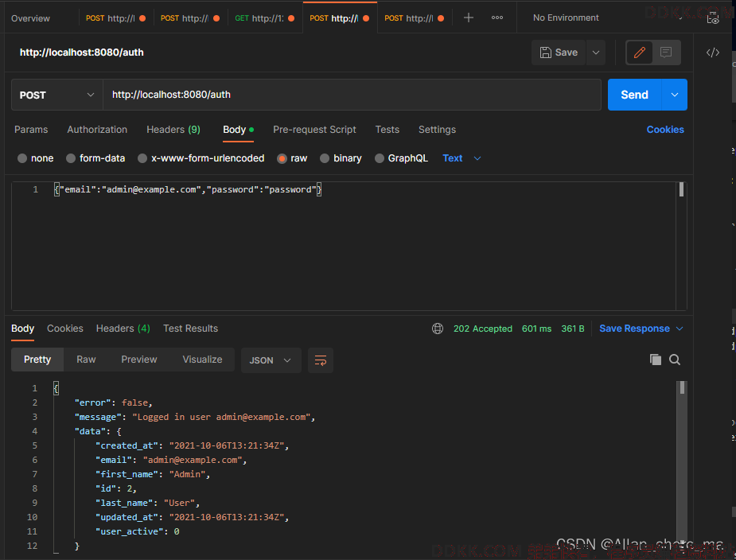Viewport: 736px width, 560px height.
Task: Select the form-data radio button
Action: click(70, 158)
